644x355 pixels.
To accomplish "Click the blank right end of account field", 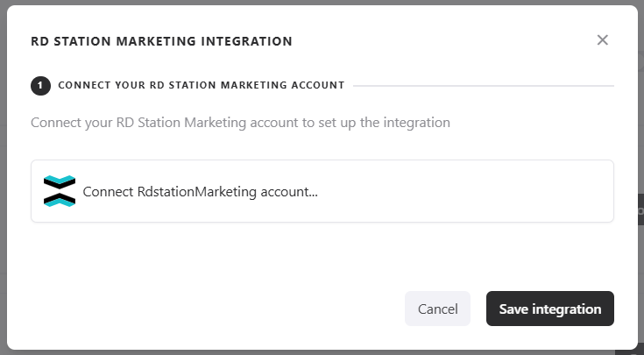I will 526,191.
